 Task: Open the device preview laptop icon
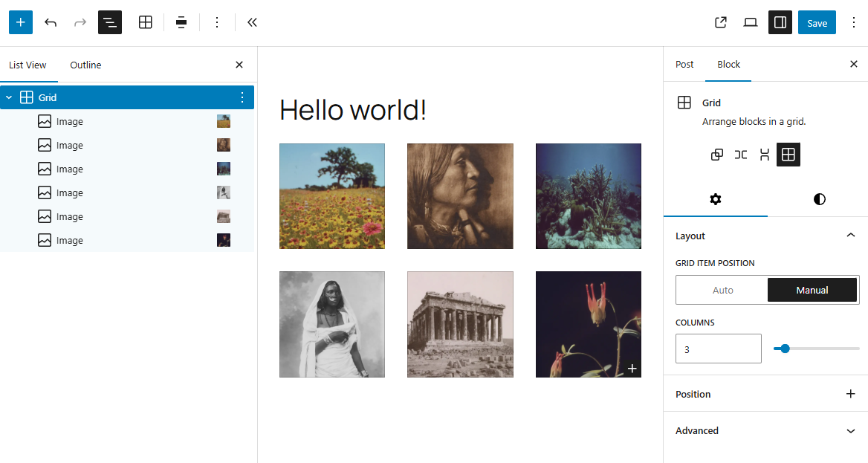pos(750,22)
